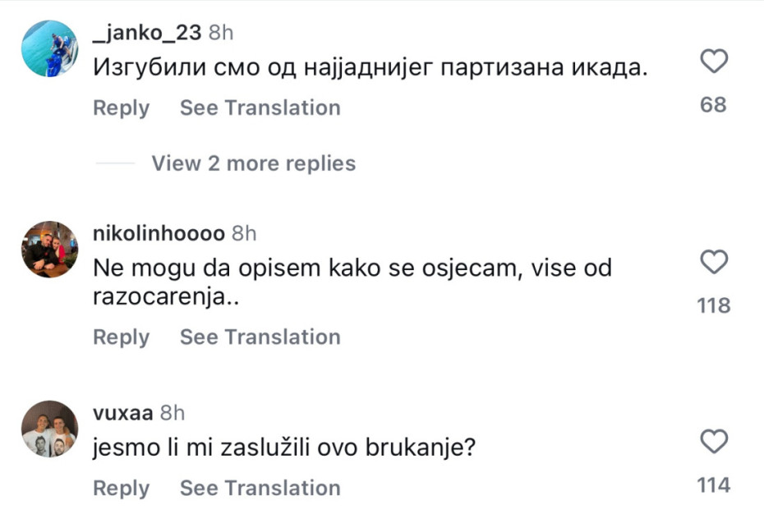Show the 114 likes on vuxaa's comment
Viewport: 764px width, 532px height.
tap(713, 485)
